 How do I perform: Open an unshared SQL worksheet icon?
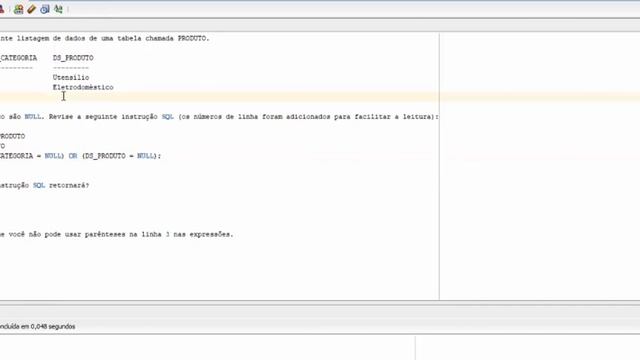pyautogui.click(x=18, y=9)
